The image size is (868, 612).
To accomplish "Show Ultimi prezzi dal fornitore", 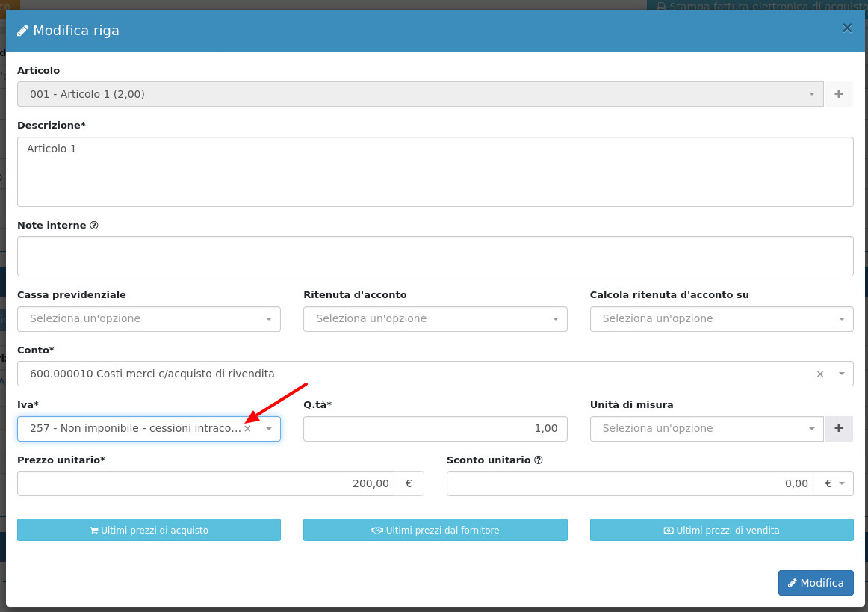I will pos(435,530).
